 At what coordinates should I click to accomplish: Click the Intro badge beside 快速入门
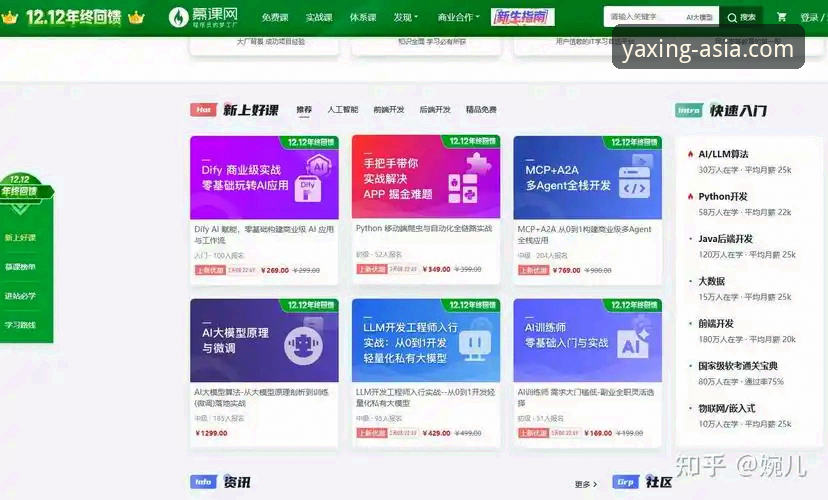[689, 110]
